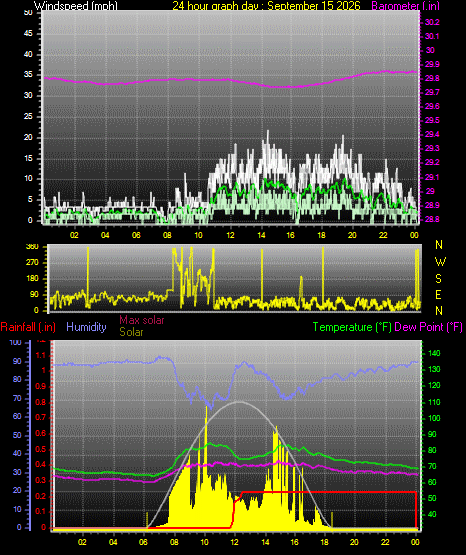Image resolution: width=466 pixels, height=555 pixels.
Task: Click the "35" windspeed axis value
Action: (x=28, y=75)
